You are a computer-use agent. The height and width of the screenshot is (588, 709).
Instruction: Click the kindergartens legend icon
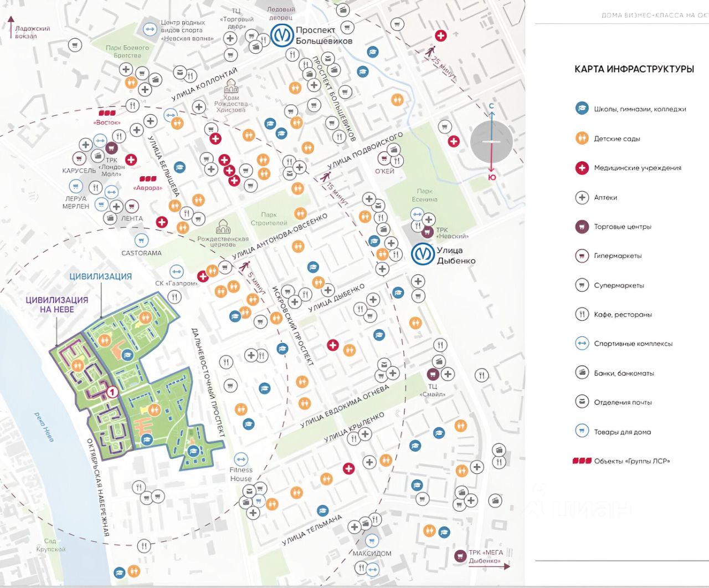(x=582, y=138)
